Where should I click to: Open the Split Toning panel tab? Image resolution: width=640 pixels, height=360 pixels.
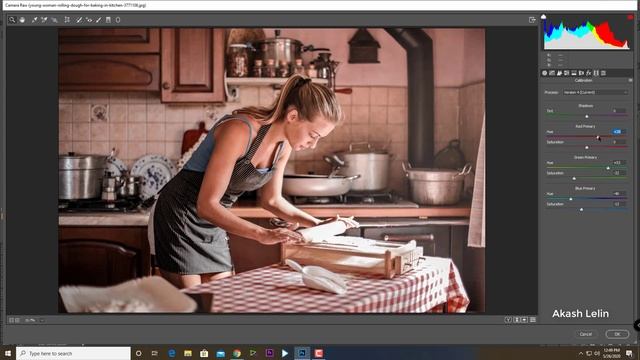574,73
